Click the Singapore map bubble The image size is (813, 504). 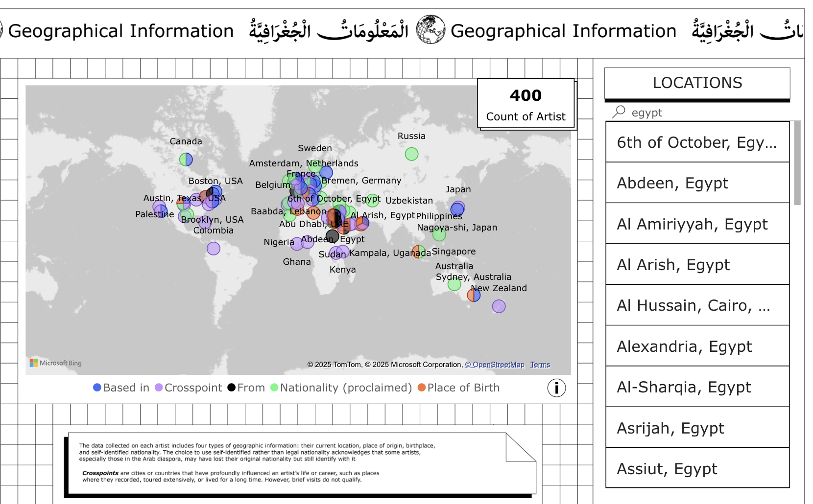click(419, 252)
